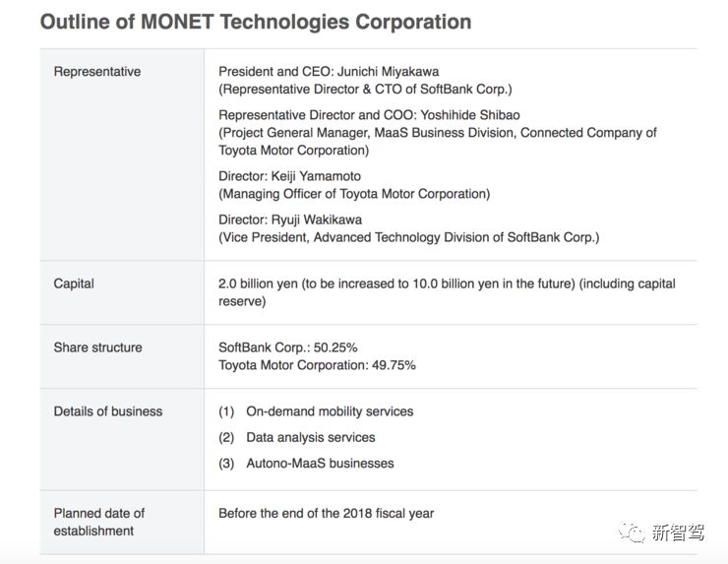Click the Toyota Motor Corporation 49.75% share line
The image size is (728, 564).
point(317,365)
